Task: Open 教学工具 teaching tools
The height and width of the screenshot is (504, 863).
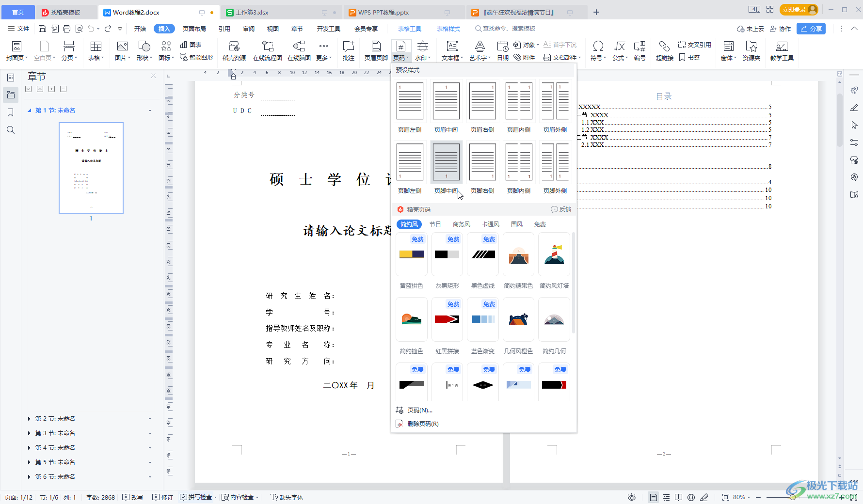Action: coord(782,51)
